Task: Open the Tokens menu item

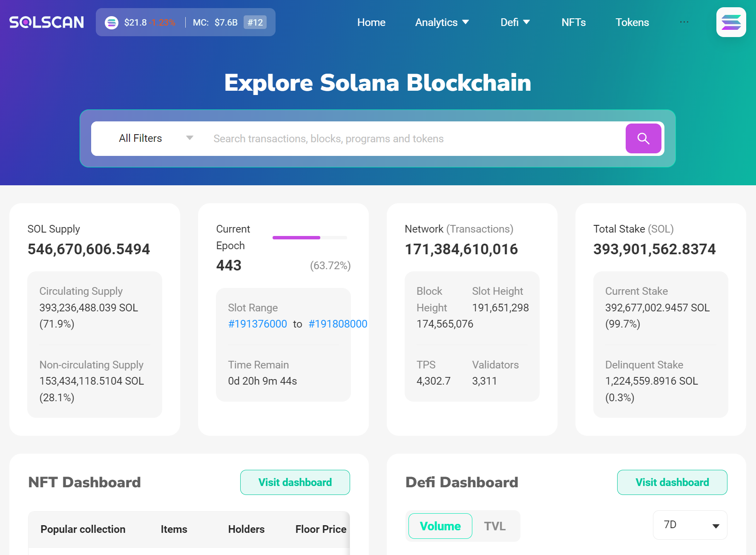Action: pos(632,22)
